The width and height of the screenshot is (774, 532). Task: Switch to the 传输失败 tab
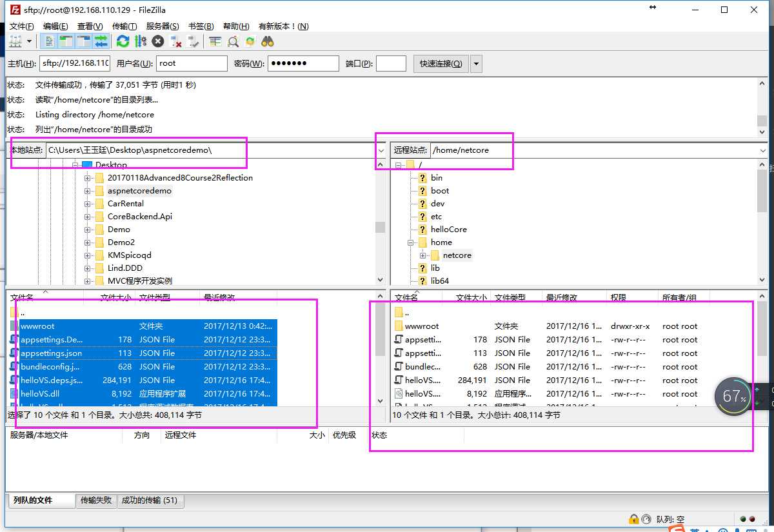point(96,500)
